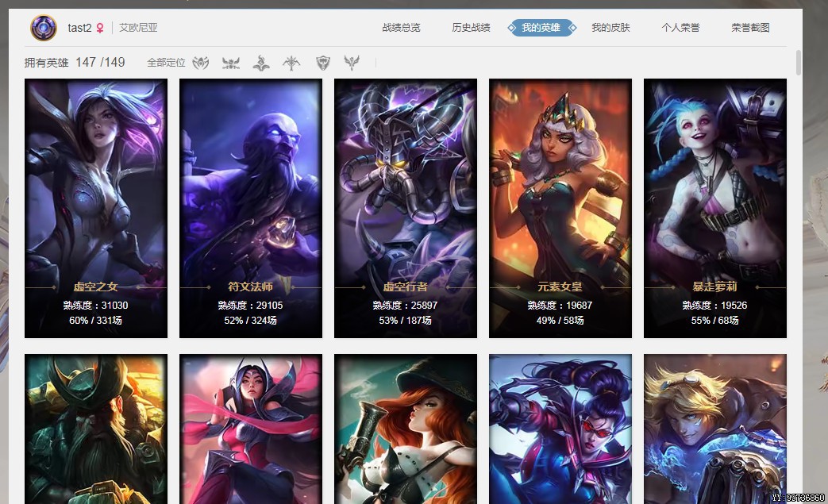Open the Ezreal blond hero card
828x504 pixels.
tap(715, 429)
